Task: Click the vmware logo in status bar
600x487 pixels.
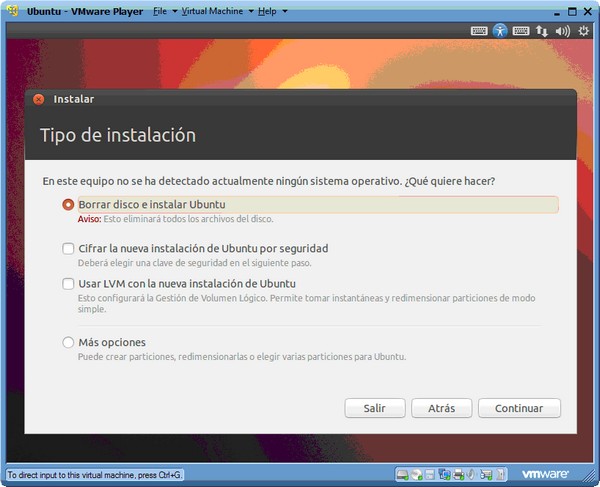Action: point(545,474)
